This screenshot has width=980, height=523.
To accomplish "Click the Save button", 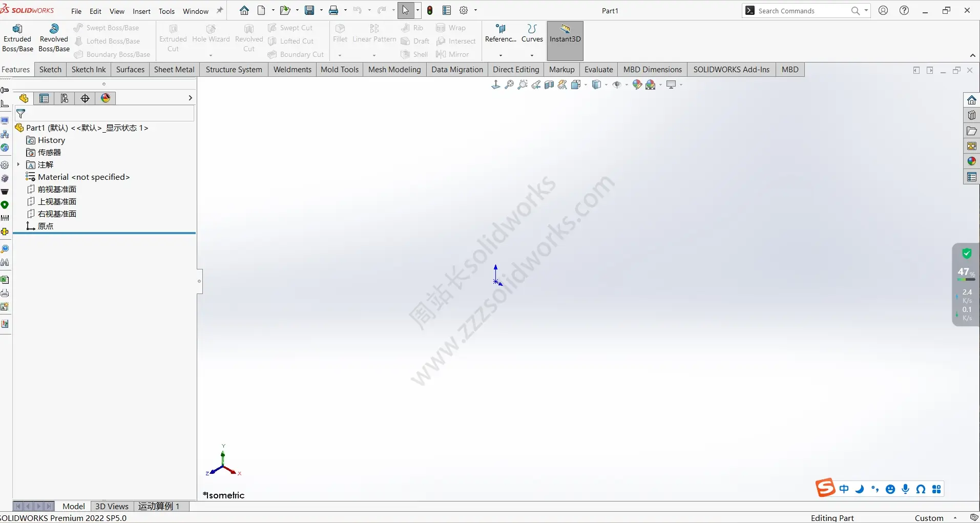I will 310,10.
